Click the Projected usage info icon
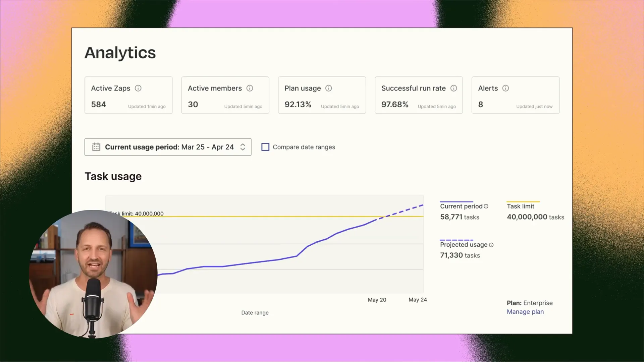 (491, 244)
